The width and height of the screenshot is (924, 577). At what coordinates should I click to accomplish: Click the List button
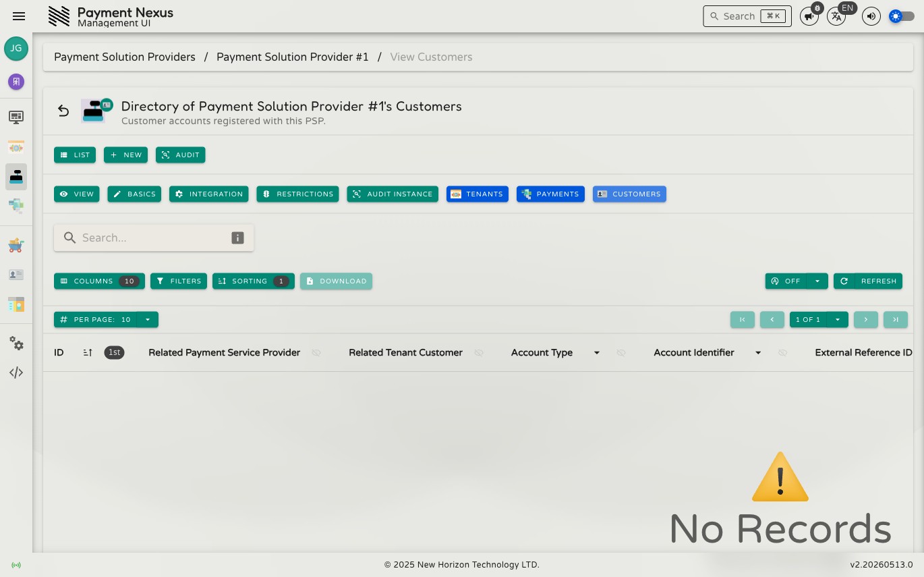click(x=75, y=155)
